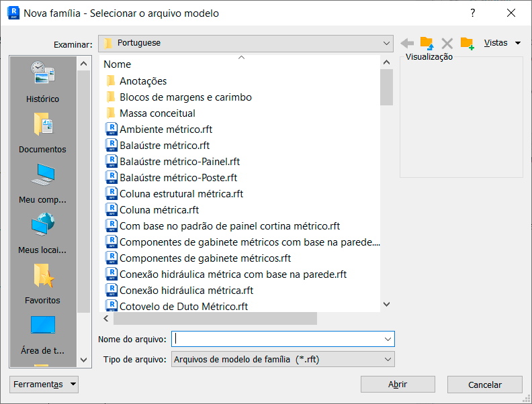Click the back arrow navigation icon
532x404 pixels.
[407, 43]
